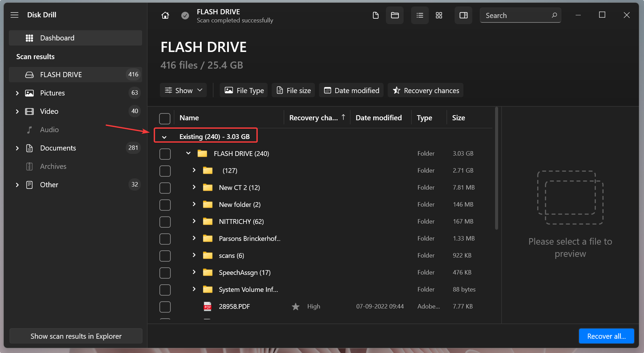
Task: Switch to folder tree view icon
Action: pos(395,15)
